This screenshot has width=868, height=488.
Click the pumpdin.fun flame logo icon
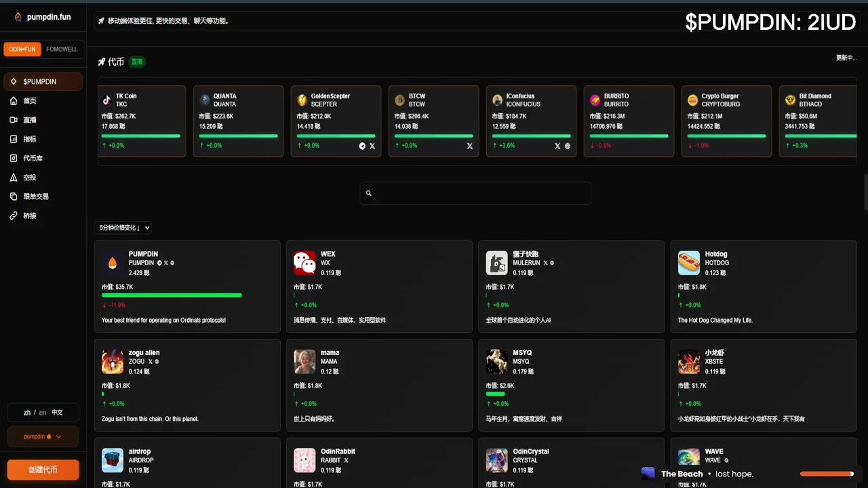point(18,17)
